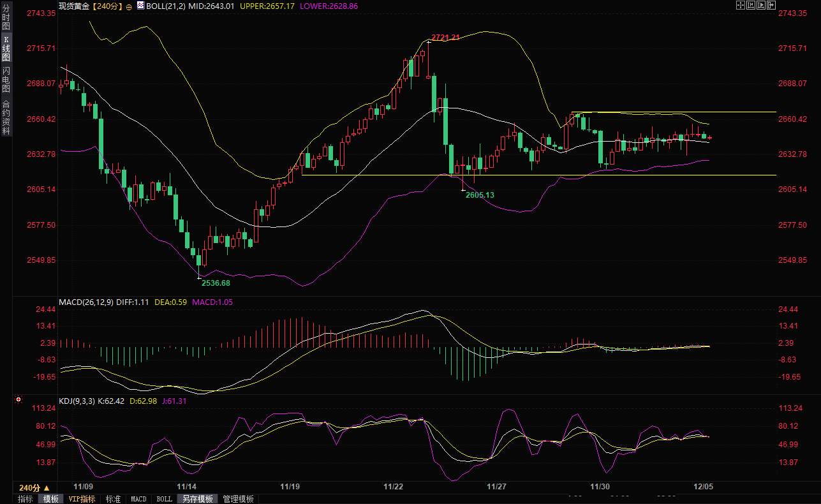Open the 240分 period selector
Image resolution: width=821 pixels, height=504 pixels.
click(x=34, y=487)
